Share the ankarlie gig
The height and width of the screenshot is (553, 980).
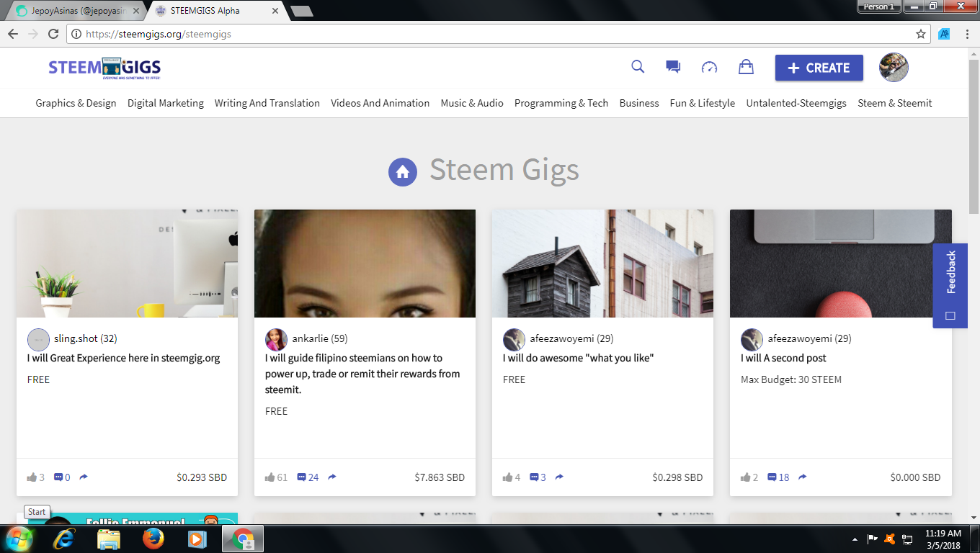click(x=332, y=477)
